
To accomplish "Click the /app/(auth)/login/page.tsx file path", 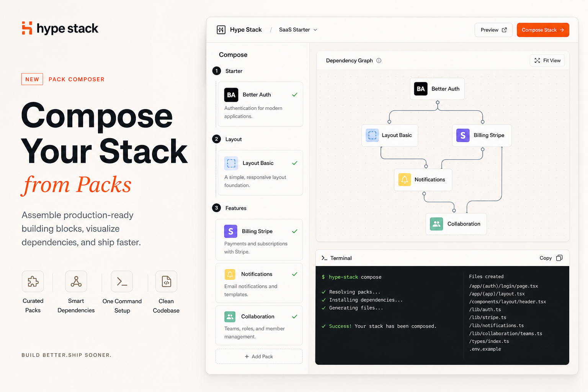I will [503, 286].
